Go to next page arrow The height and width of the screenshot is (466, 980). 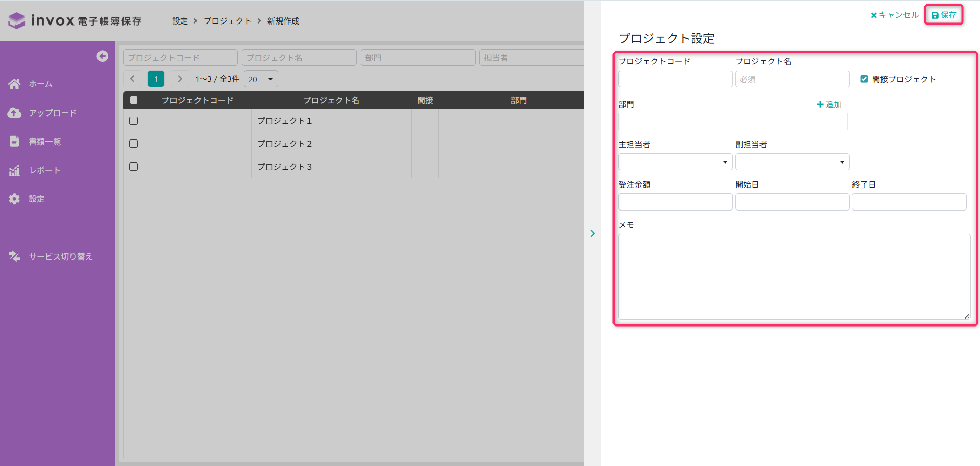[179, 79]
